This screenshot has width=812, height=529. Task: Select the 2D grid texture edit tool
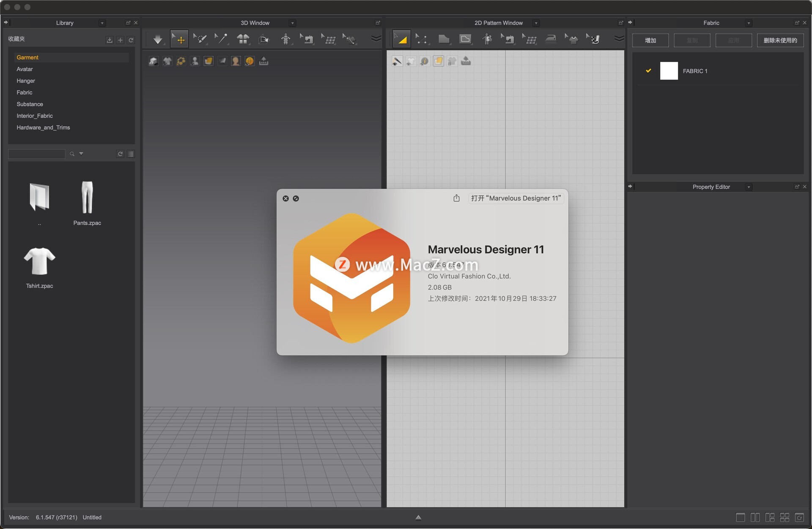coord(529,39)
